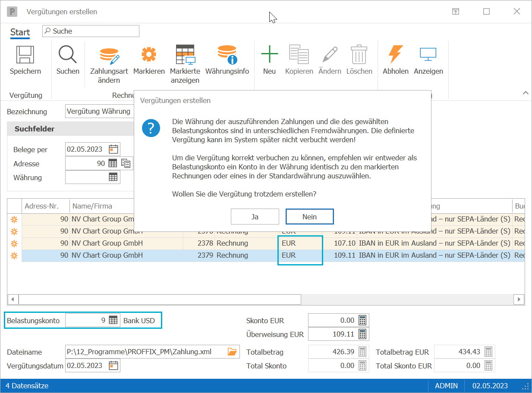This screenshot has height=393, width=532.
Task: Click the Abholen lightning icon
Action: coord(395,55)
